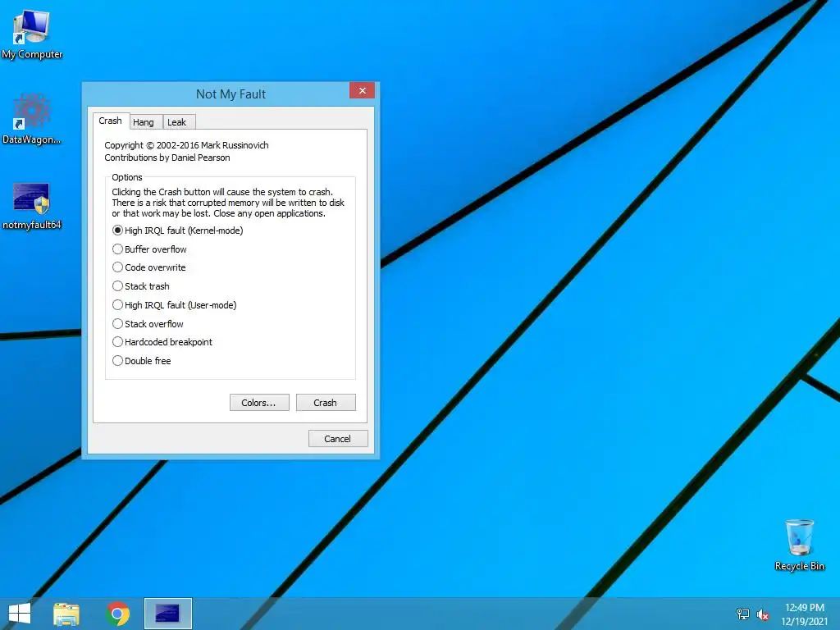Pick the Double free option
The image size is (840, 630).
click(x=141, y=361)
